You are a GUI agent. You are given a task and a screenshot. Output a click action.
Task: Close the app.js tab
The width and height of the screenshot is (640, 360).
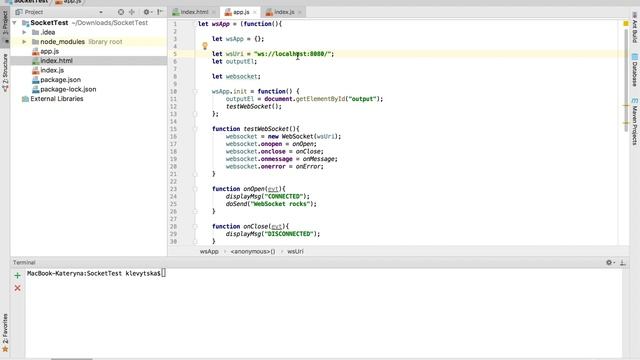(x=255, y=12)
